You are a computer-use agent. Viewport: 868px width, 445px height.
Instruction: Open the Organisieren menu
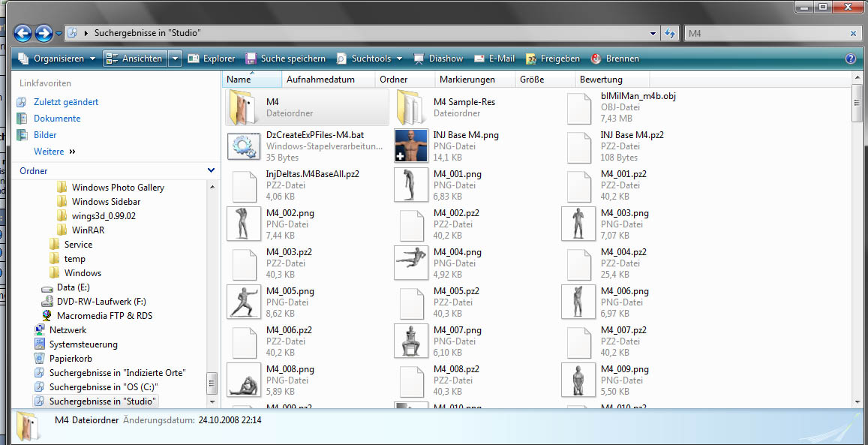tap(56, 58)
